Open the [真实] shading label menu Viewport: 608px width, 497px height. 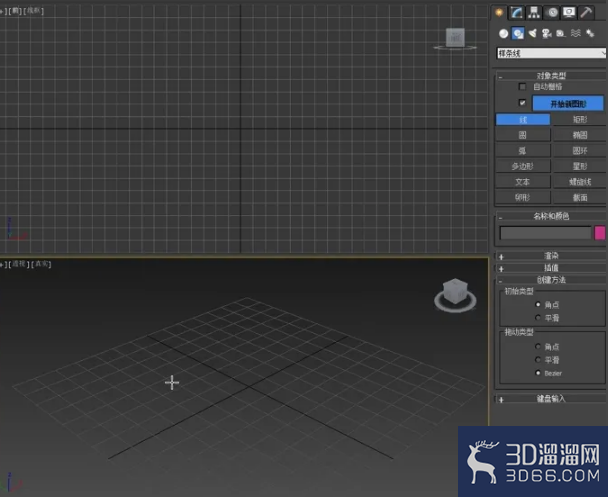click(41, 264)
